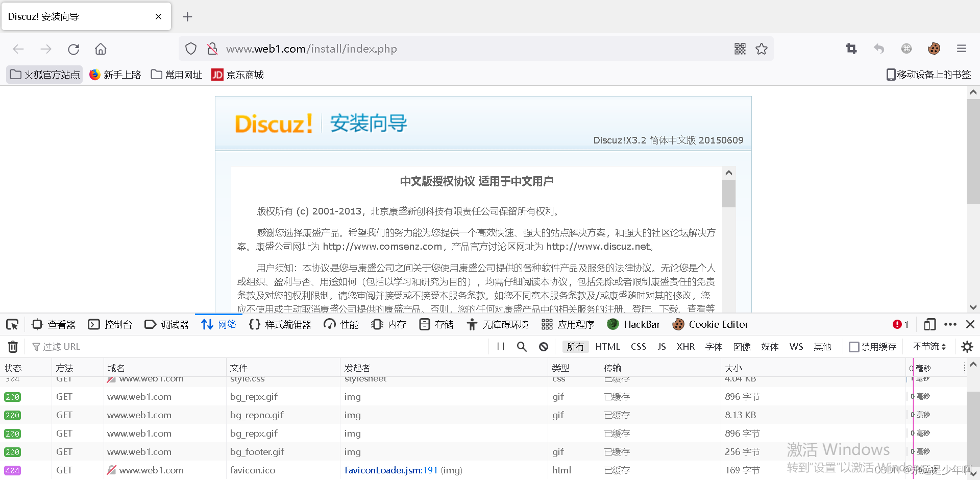This screenshot has width=980, height=480.
Task: Bookmark this page with the star icon
Action: point(762,49)
